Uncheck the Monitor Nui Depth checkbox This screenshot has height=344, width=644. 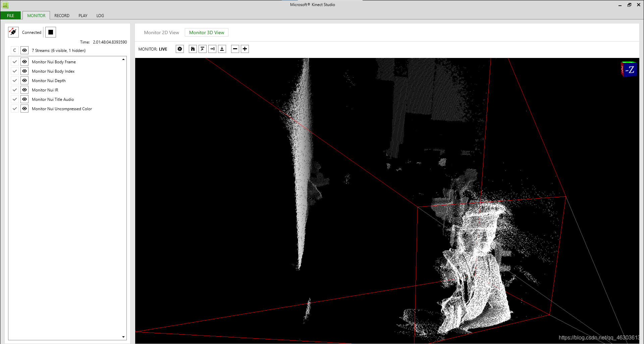tap(14, 80)
